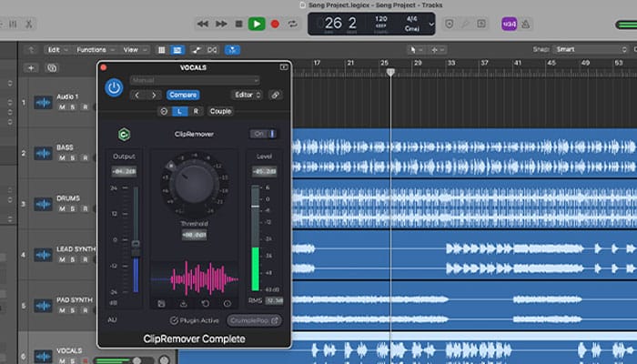Click the reset icon under waveform
Screen dimensions: 637x364
(205, 303)
